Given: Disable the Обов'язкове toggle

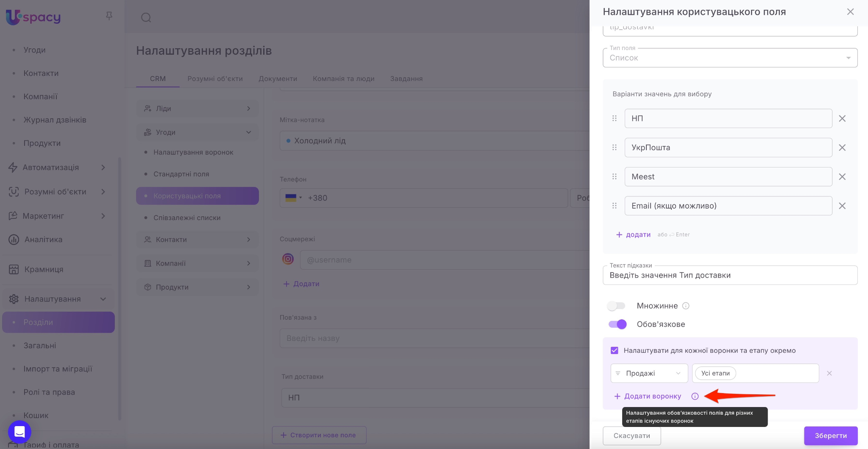Looking at the screenshot, I should point(618,324).
